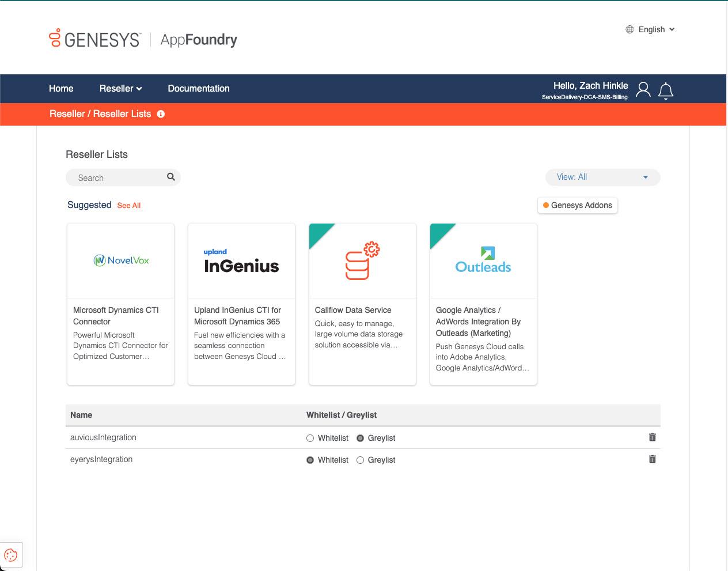Go to the Home menu item

(61, 88)
